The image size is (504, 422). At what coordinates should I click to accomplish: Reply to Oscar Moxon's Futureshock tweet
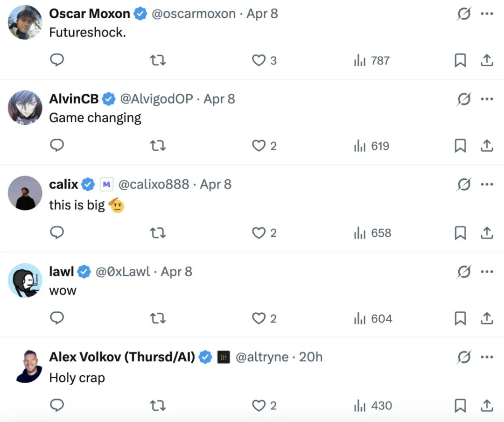[57, 60]
